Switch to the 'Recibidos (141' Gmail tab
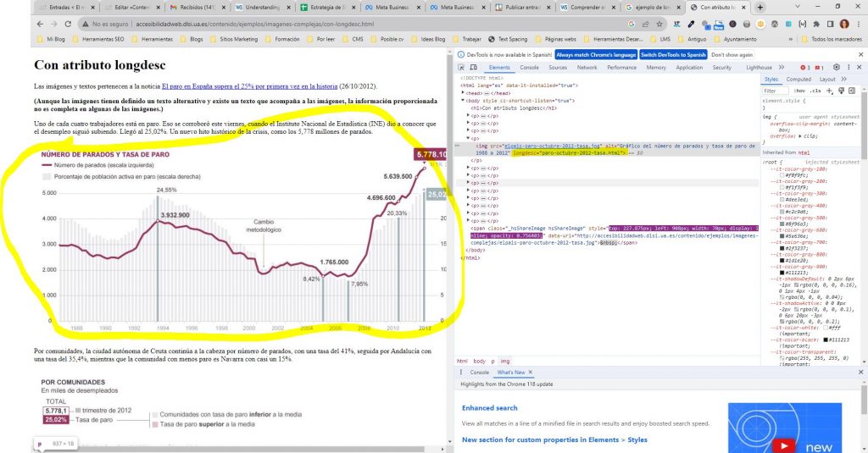Image resolution: width=868 pixels, height=453 pixels. pos(197,7)
